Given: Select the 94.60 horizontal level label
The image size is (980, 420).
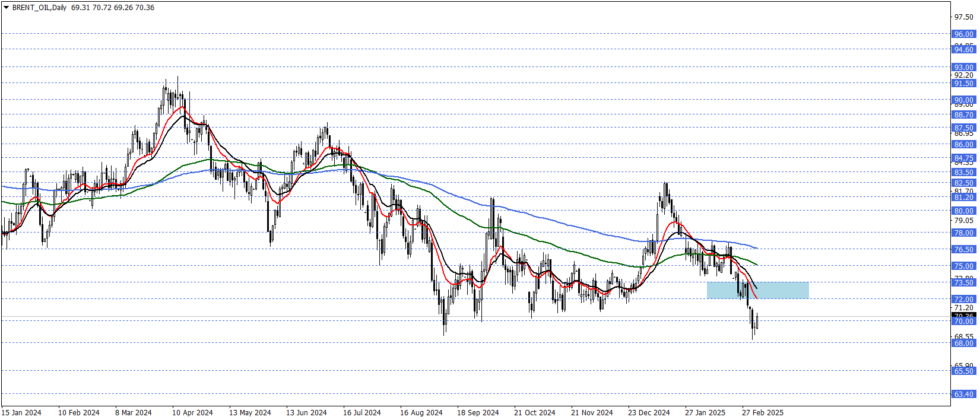Looking at the screenshot, I should pyautogui.click(x=963, y=50).
